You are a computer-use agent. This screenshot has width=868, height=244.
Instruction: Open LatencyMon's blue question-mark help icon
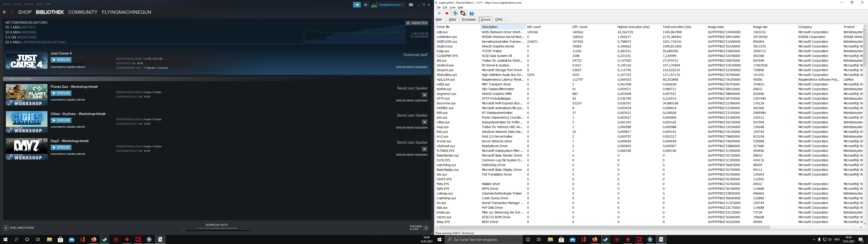(x=472, y=14)
